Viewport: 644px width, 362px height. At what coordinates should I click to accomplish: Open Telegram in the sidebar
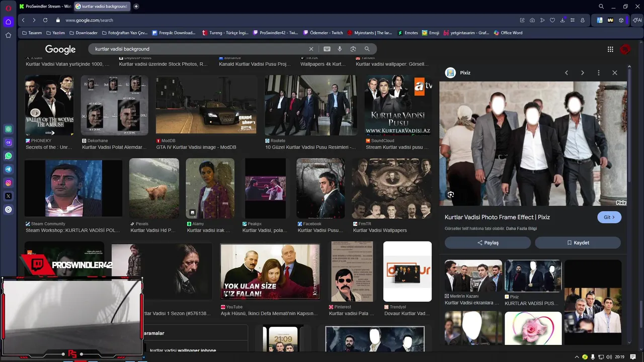tap(8, 169)
